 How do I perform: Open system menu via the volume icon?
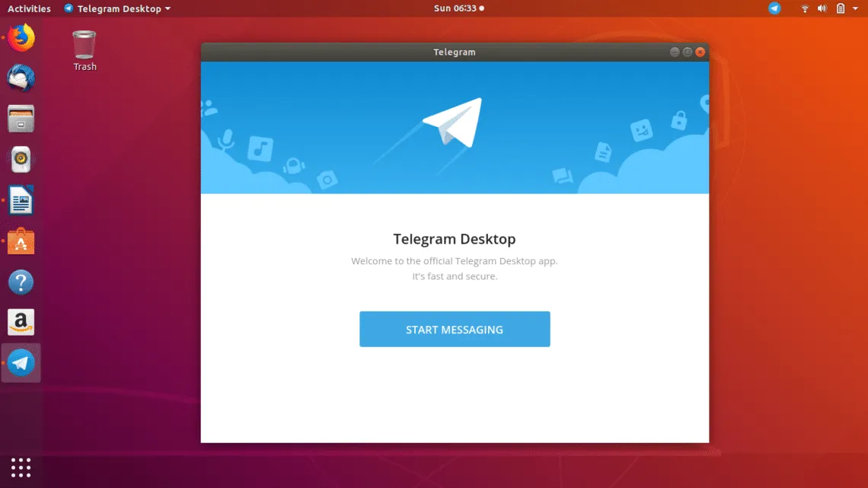(x=822, y=8)
